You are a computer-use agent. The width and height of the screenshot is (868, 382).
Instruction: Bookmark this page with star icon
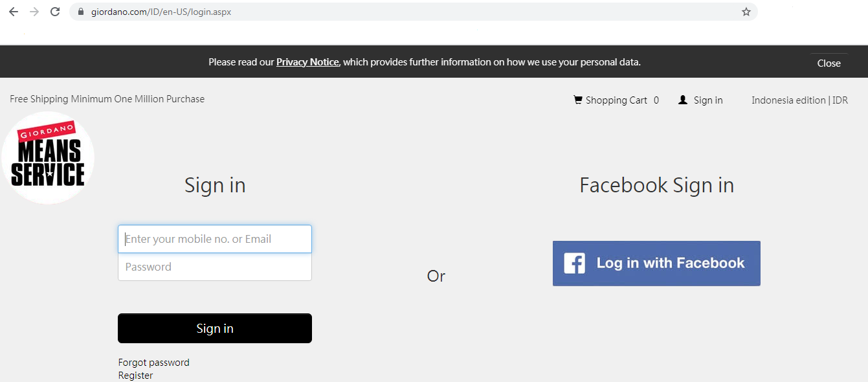[746, 12]
